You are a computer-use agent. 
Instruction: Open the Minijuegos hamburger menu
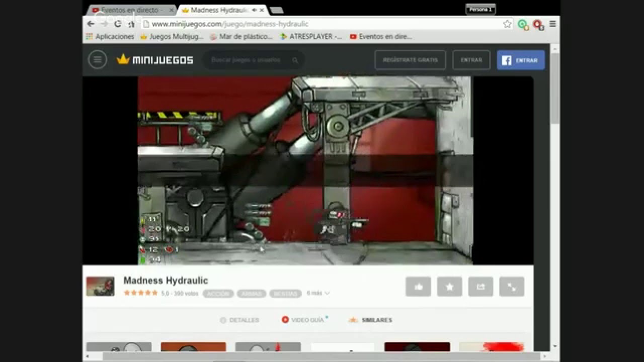point(97,60)
